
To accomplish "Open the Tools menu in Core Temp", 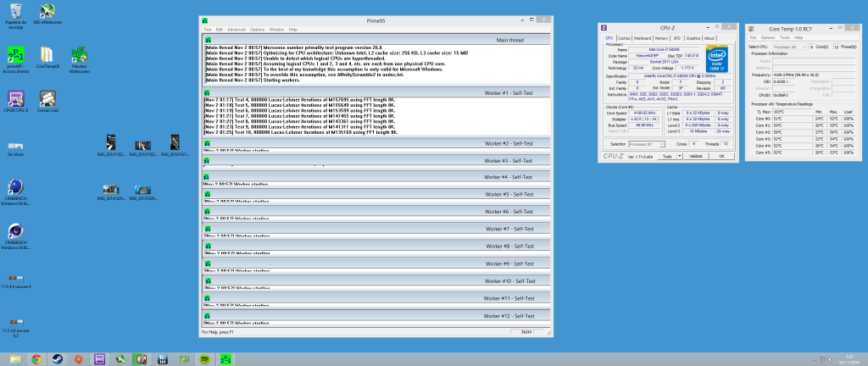I will (783, 37).
